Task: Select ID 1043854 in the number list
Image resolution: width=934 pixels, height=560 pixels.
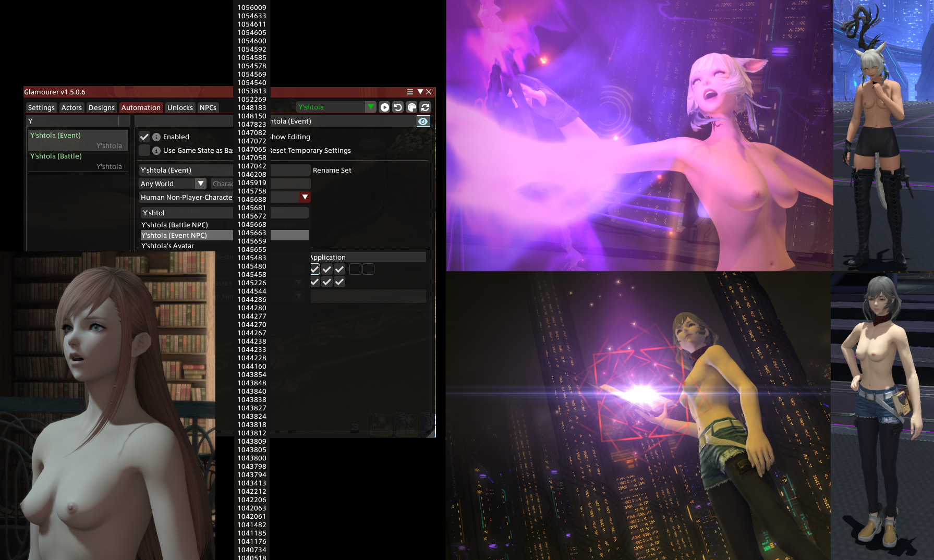Action: [x=252, y=374]
